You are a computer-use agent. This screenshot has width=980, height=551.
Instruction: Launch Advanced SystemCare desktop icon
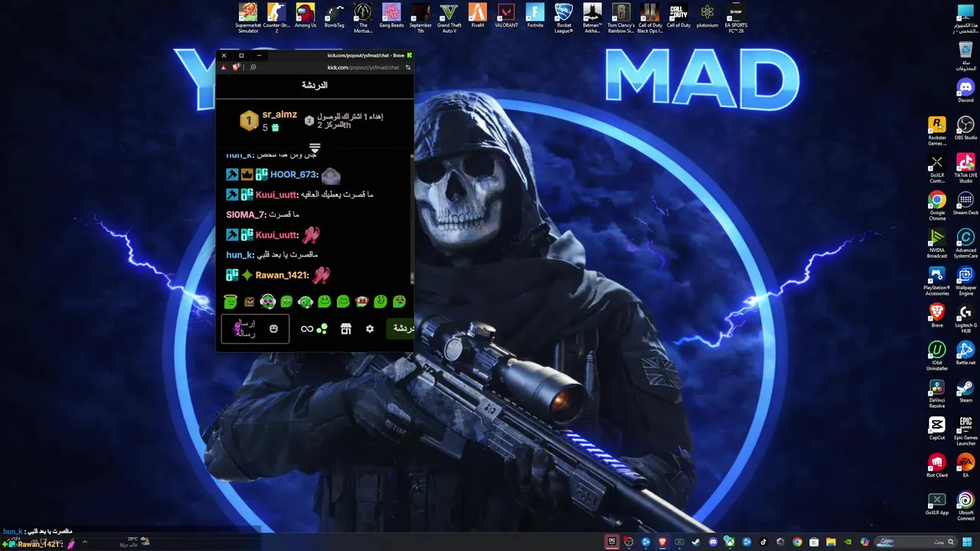click(965, 243)
